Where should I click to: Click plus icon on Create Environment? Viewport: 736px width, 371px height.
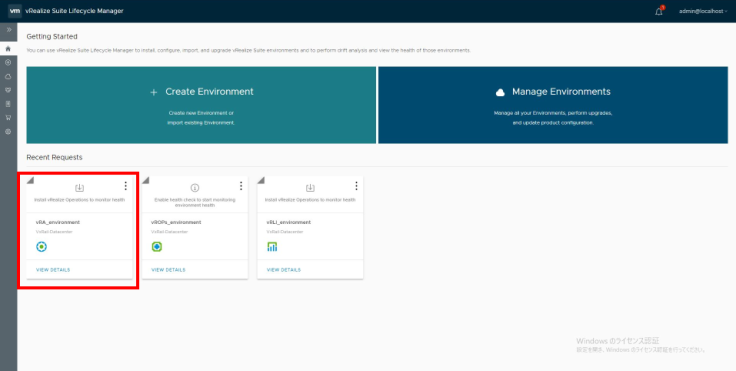tap(153, 93)
